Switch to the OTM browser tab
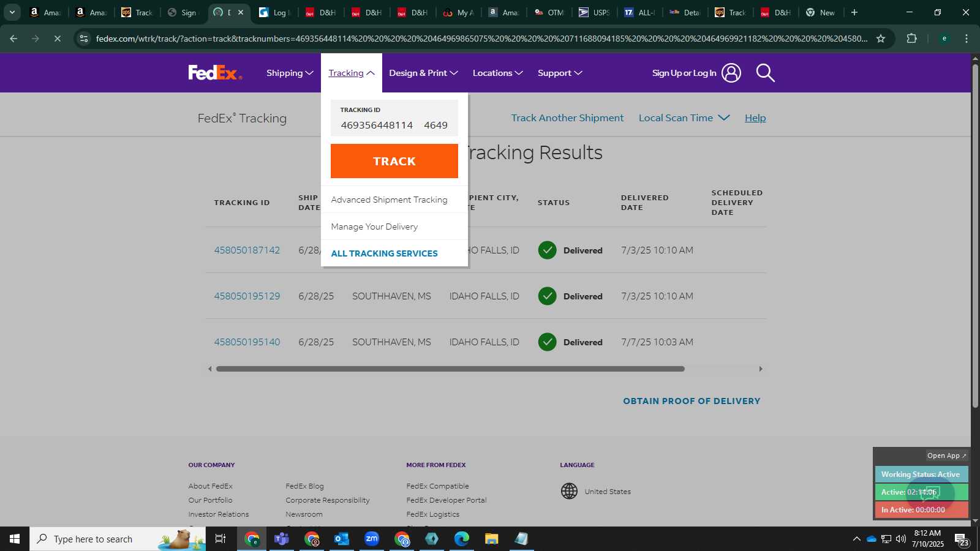 549,12
